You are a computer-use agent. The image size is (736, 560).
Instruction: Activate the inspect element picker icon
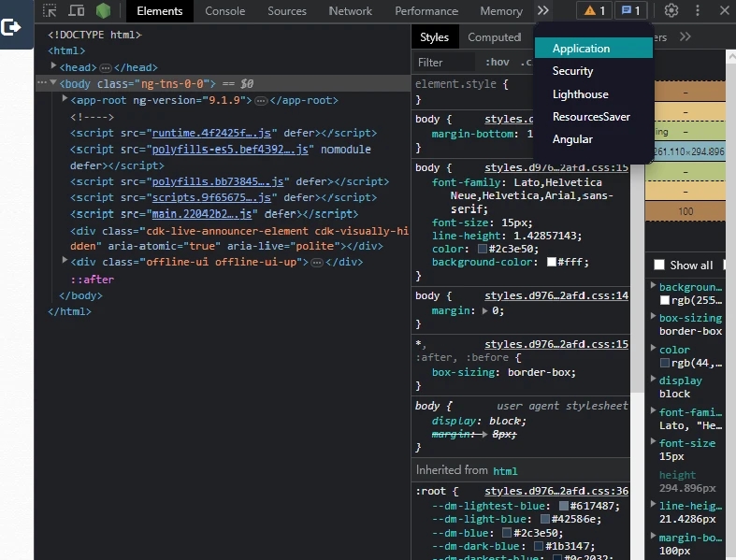50,10
